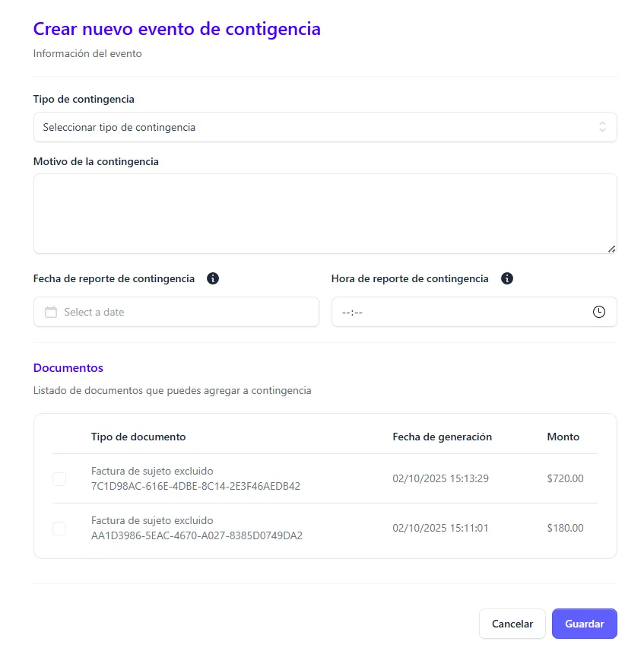This screenshot has height=648, width=644.
Task: Select document row AA1D3986-5EAC-4670-A027-8385D0749DA2
Action: 196,535
